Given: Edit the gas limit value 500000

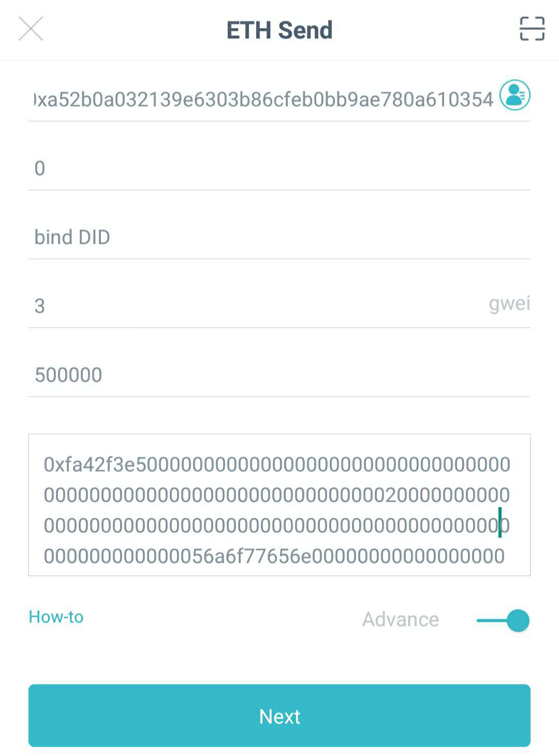Looking at the screenshot, I should coord(279,374).
